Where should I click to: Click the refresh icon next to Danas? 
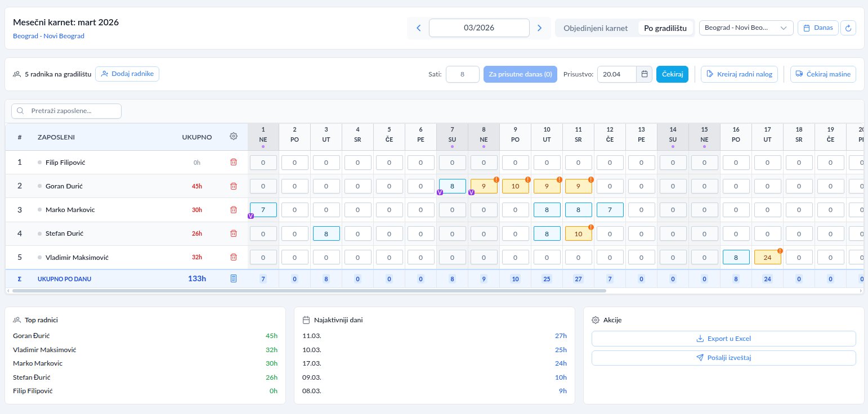point(848,28)
